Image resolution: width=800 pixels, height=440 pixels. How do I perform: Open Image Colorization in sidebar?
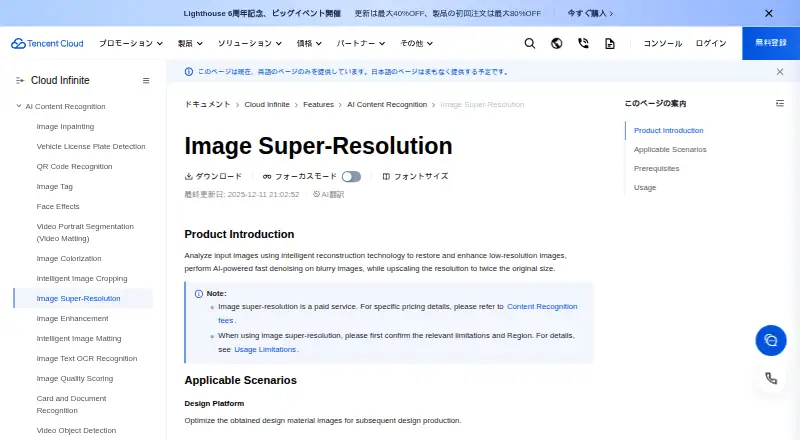tap(69, 259)
